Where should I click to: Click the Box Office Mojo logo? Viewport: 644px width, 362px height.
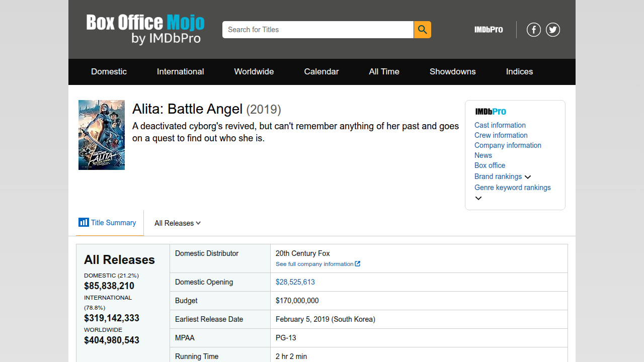pyautogui.click(x=145, y=29)
